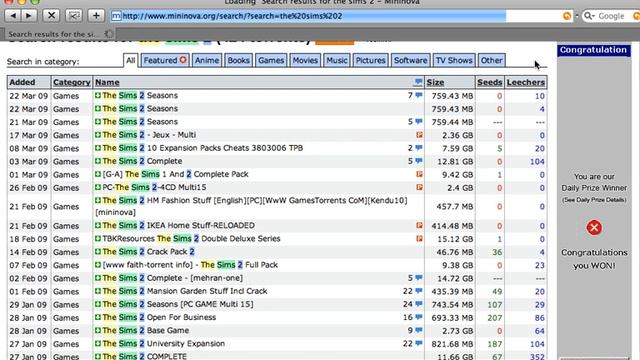Switch to the Software category tab
Image resolution: width=640 pixels, height=360 pixels.
coord(410,60)
